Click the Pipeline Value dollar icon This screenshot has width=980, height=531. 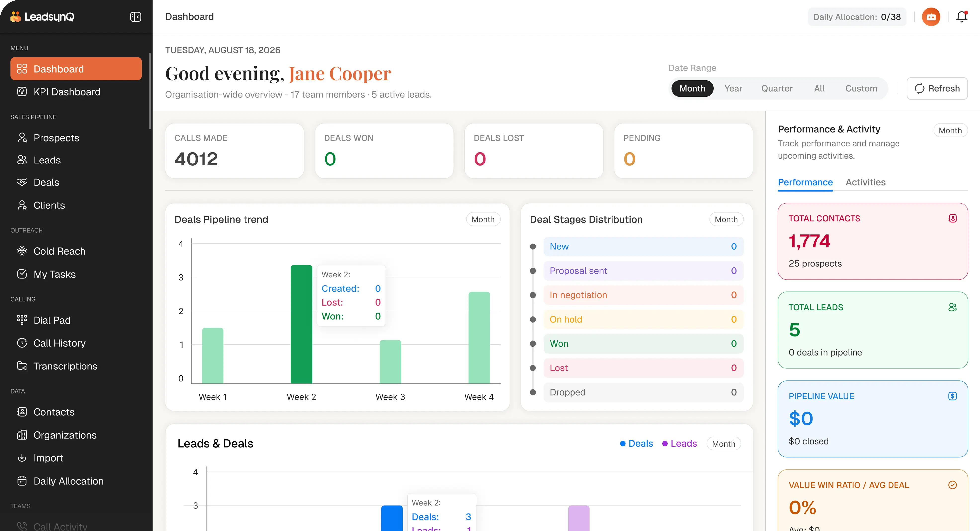tap(953, 396)
